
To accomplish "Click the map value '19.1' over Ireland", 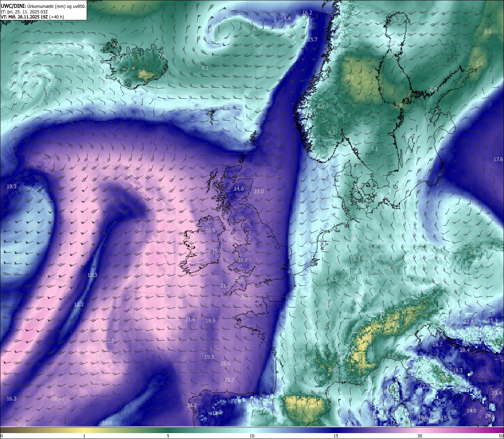I will 217,251.
